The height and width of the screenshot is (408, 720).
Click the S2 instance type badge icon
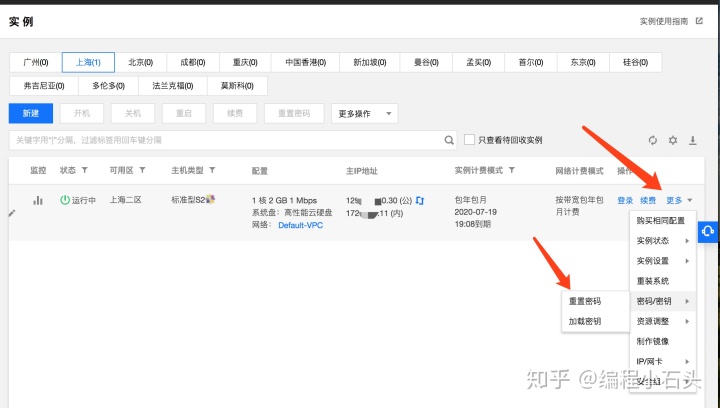(x=210, y=199)
